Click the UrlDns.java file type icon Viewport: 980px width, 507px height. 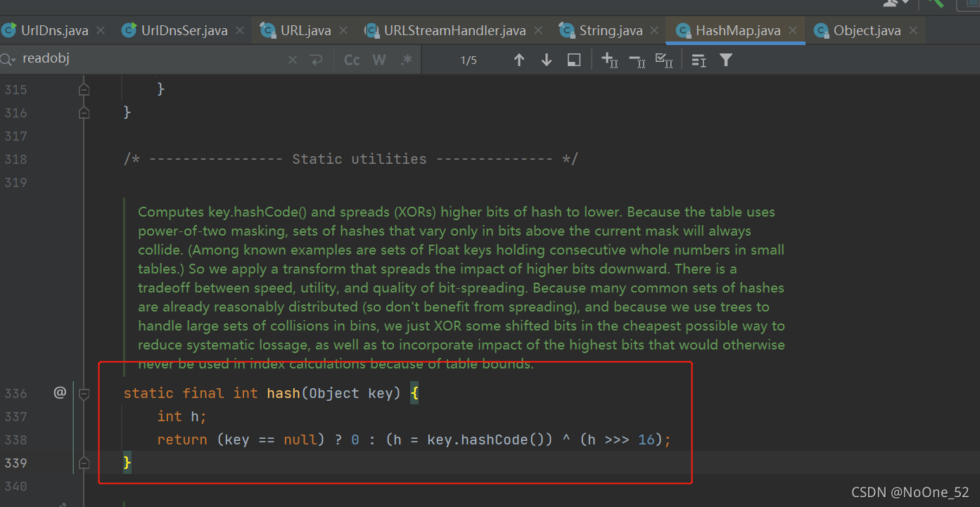9,30
